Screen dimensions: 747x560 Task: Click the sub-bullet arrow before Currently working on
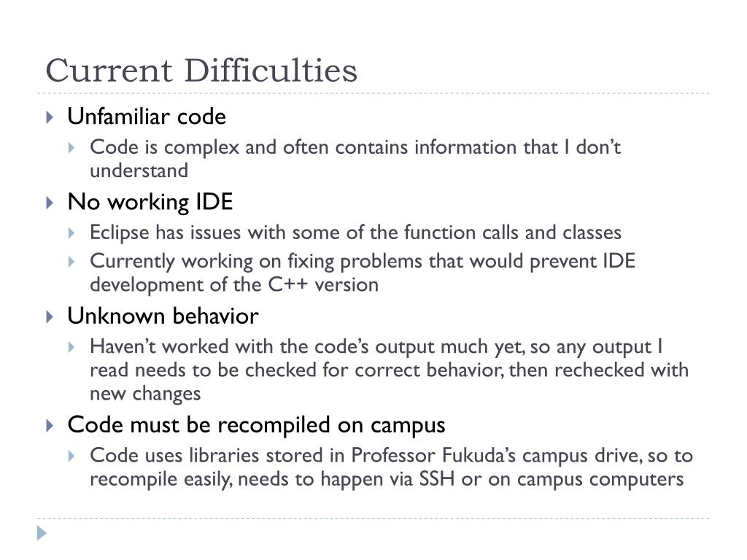point(71,262)
